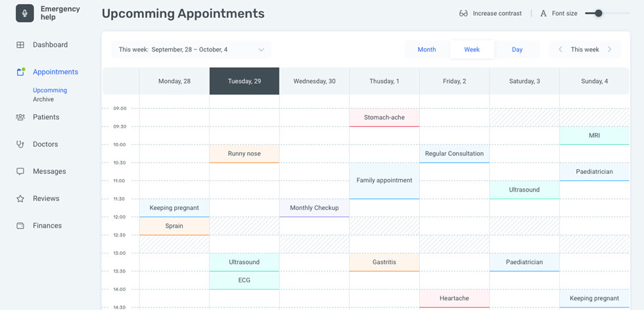Select Wednesday, 30 column header
The width and height of the screenshot is (644, 310).
pos(314,81)
